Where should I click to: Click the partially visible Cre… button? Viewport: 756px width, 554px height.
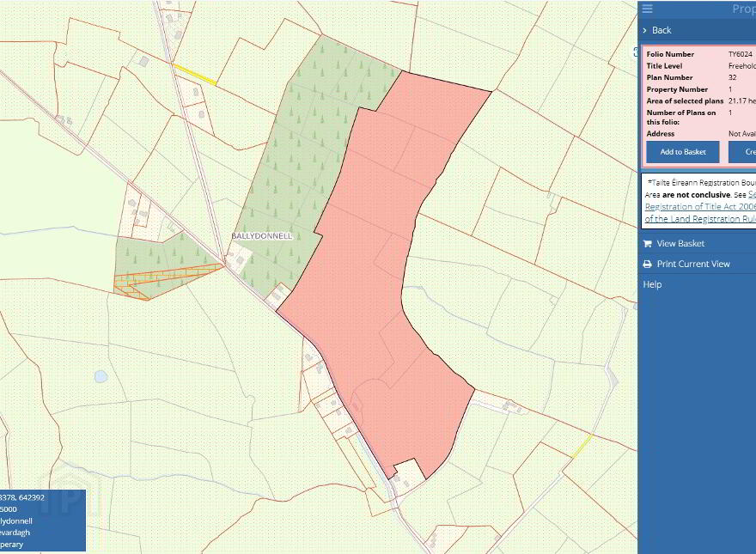742,152
